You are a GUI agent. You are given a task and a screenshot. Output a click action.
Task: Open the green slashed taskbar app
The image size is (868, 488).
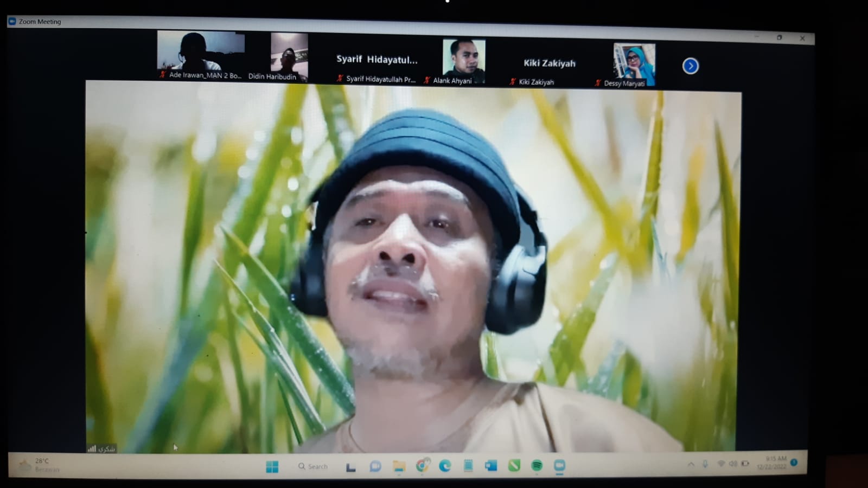coord(514,465)
